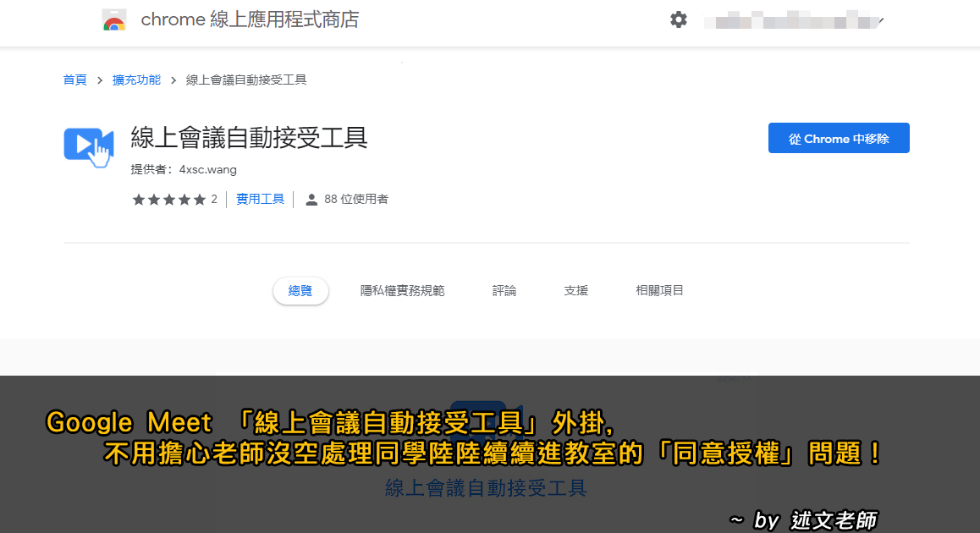Open the 首頁 breadcrumb link
980x533 pixels.
(x=75, y=80)
